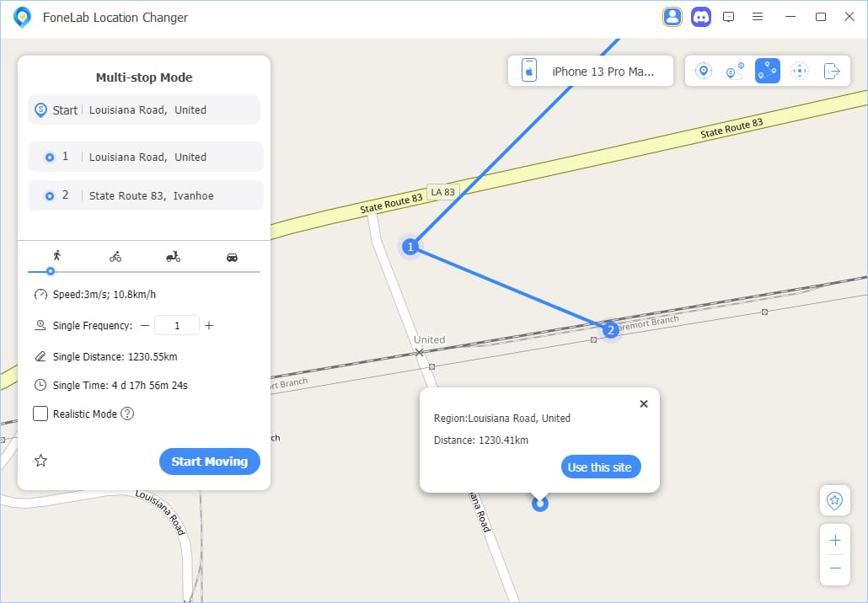Click the Speed gauge icon

40,294
